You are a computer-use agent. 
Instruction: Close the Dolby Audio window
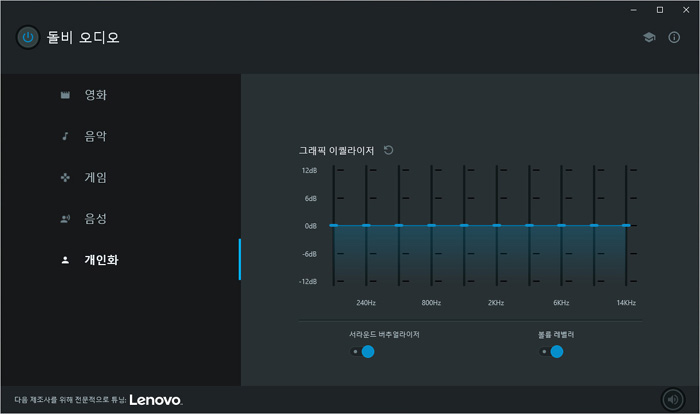click(686, 10)
